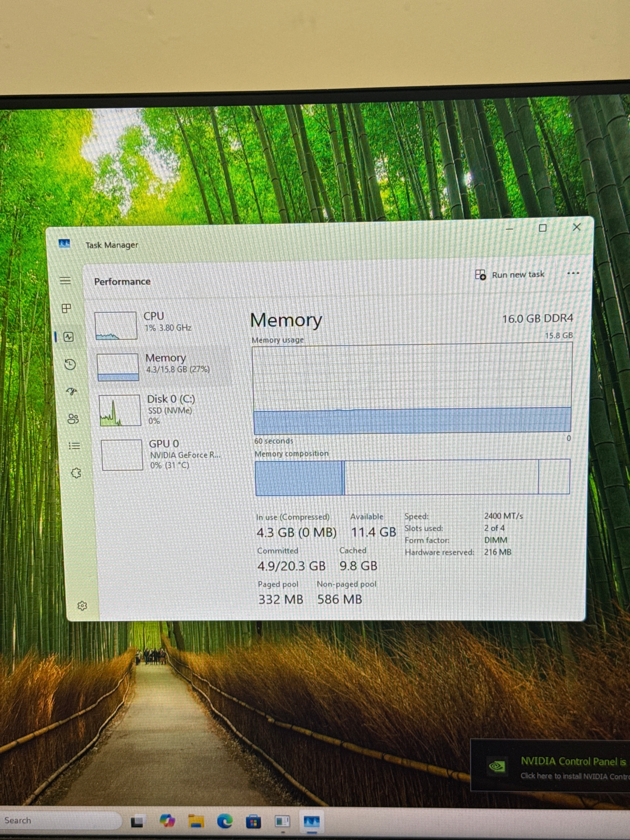Click the Speed value 2400 MT/s
This screenshot has width=630, height=840.
coord(503,516)
